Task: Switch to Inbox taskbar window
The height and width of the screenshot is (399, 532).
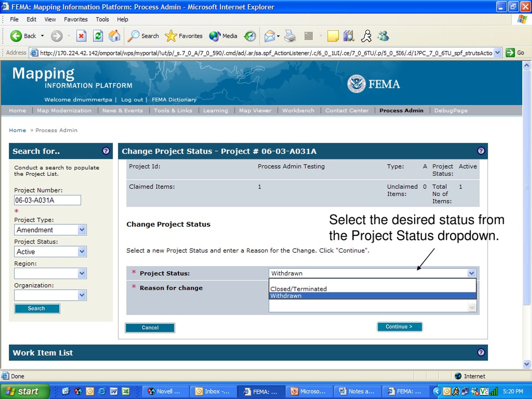Action: pyautogui.click(x=214, y=391)
